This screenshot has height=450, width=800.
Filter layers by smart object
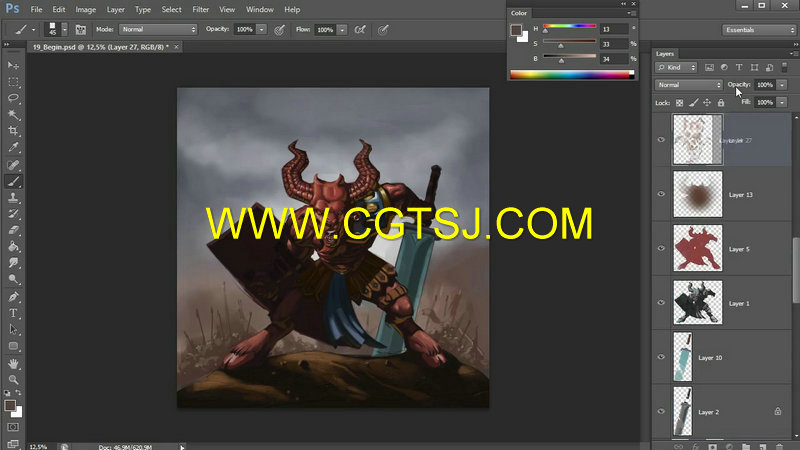click(x=769, y=67)
